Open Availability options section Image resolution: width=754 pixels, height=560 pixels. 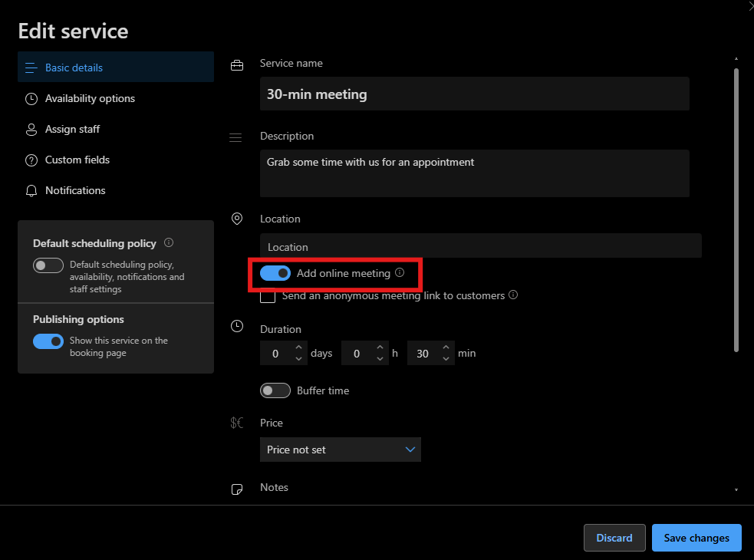point(115,99)
